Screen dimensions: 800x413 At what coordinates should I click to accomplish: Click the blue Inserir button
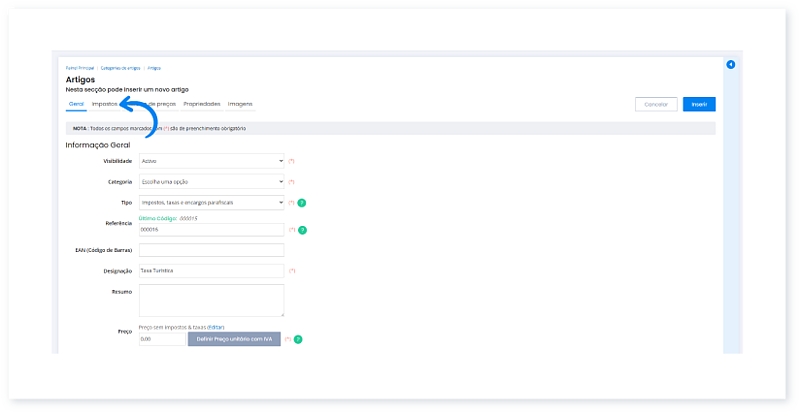[699, 104]
